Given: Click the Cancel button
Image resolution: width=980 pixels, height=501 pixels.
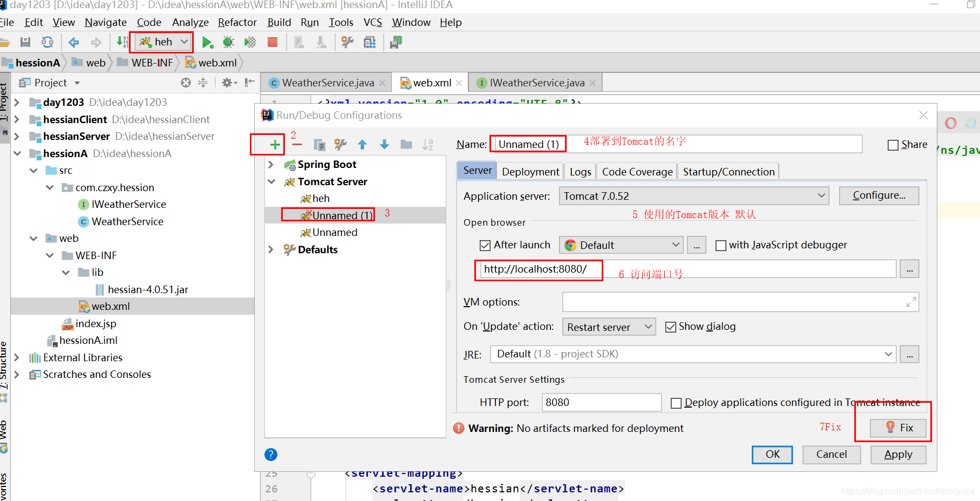Looking at the screenshot, I should pos(832,455).
